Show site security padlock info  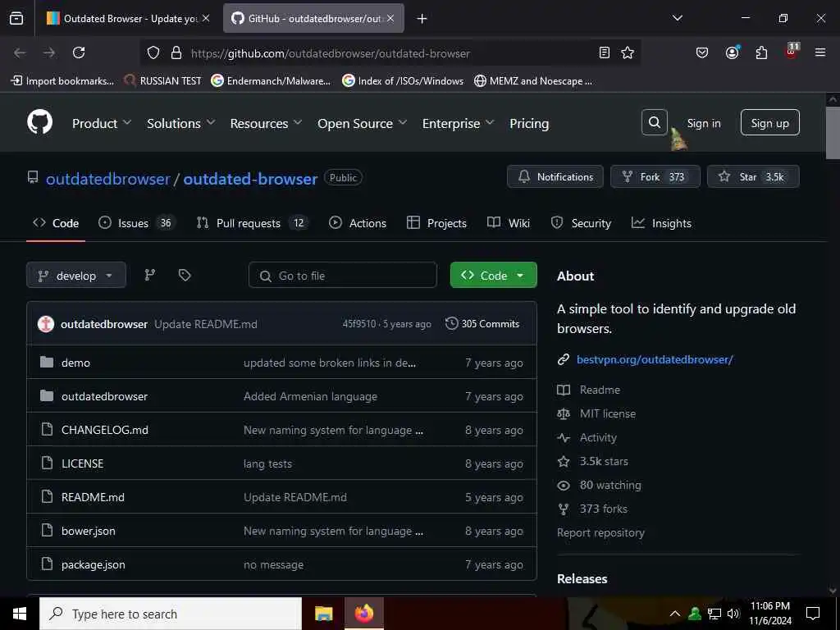[176, 52]
